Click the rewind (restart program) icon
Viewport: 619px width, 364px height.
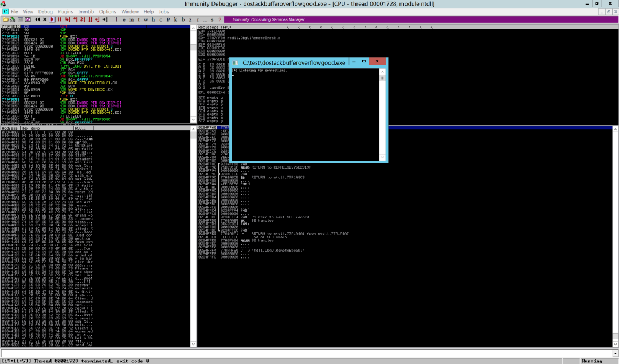(37, 19)
